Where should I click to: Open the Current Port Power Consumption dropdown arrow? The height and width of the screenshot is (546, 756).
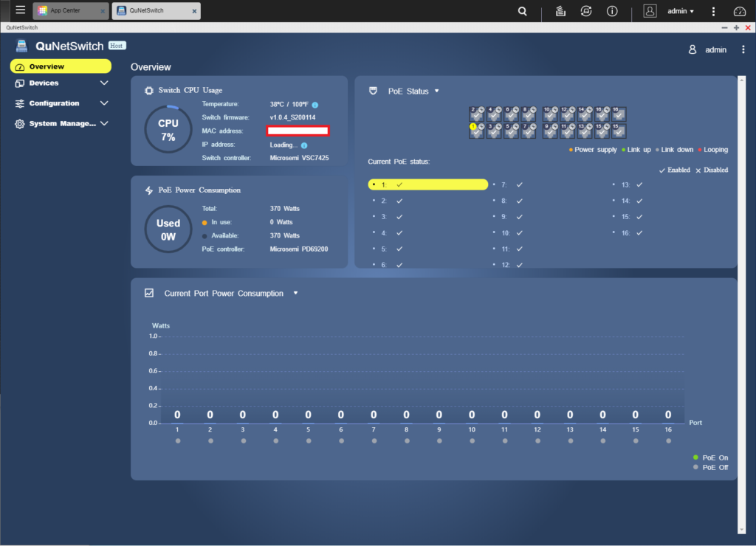(x=295, y=293)
